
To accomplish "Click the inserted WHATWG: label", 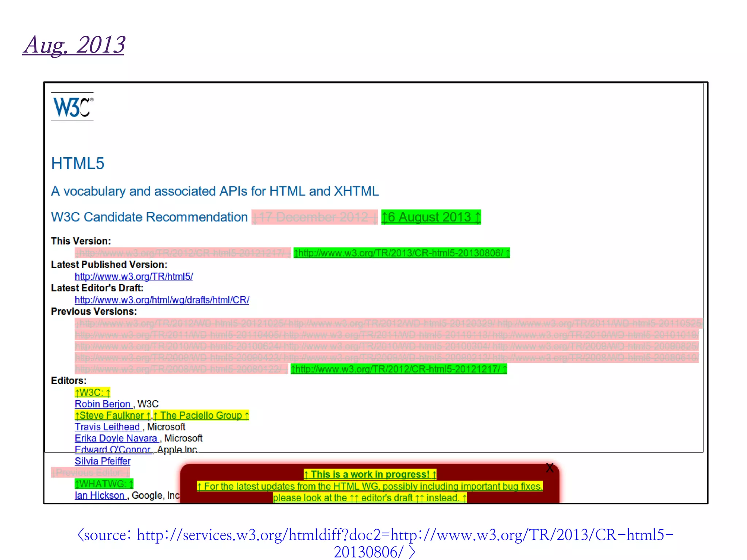I will 104,484.
